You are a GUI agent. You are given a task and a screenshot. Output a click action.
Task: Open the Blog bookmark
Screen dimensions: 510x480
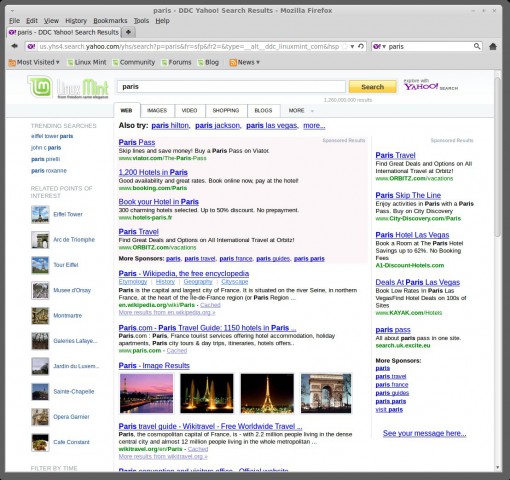[x=208, y=62]
